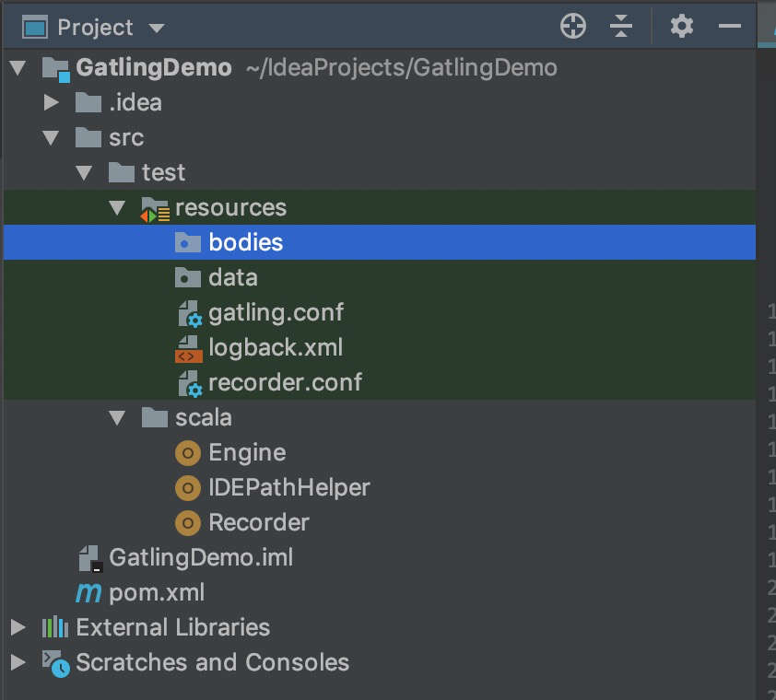
Task: Click the gatling.conf config file icon
Action: pyautogui.click(x=190, y=313)
